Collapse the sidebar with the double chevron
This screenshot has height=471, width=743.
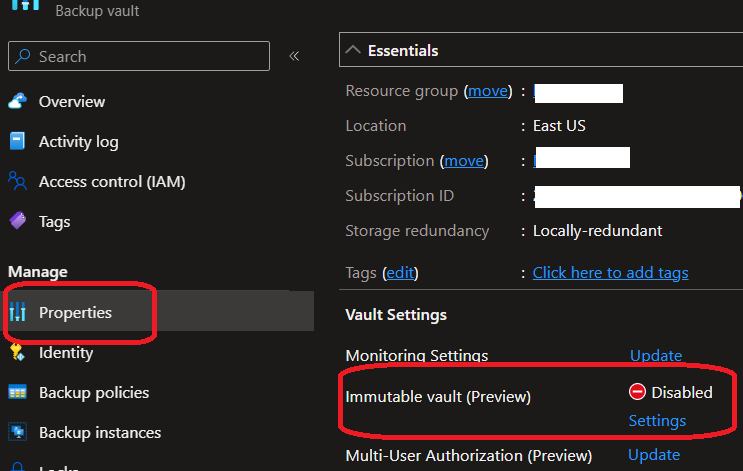[294, 56]
